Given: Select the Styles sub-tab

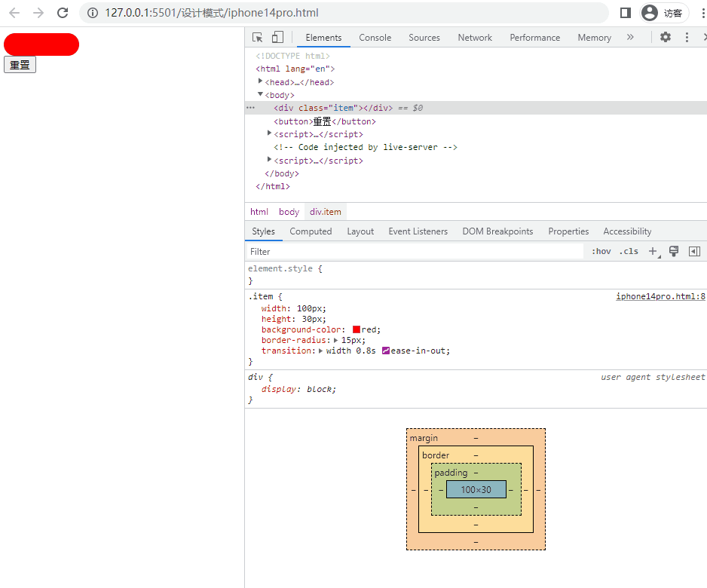Looking at the screenshot, I should pyautogui.click(x=263, y=231).
